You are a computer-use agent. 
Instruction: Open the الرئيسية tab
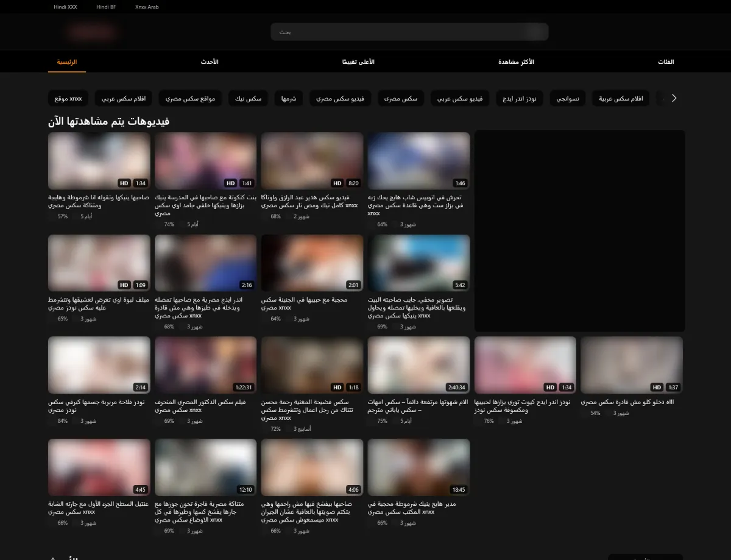pyautogui.click(x=67, y=62)
